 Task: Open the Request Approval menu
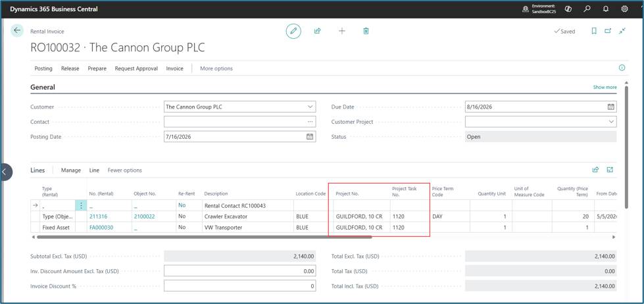[136, 68]
